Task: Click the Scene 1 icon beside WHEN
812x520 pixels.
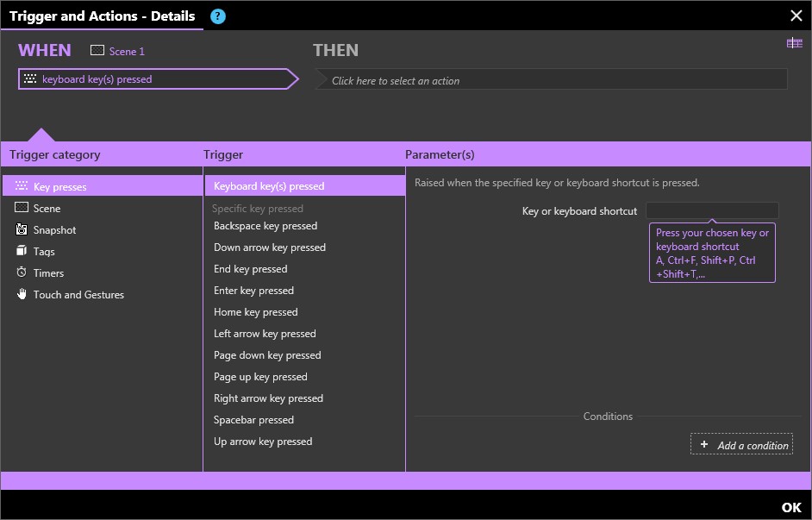Action: pyautogui.click(x=97, y=51)
